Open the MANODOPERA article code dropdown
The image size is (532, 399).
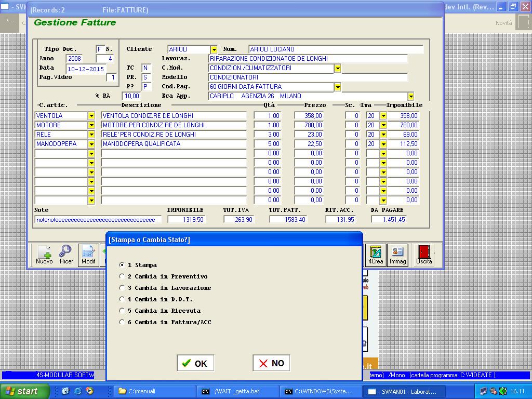click(91, 144)
